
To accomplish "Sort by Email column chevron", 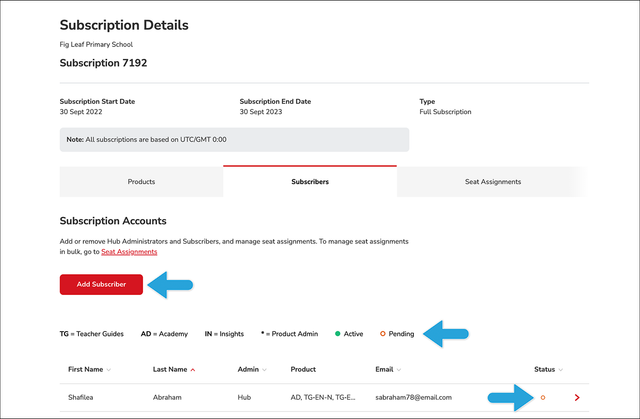I will [399, 370].
